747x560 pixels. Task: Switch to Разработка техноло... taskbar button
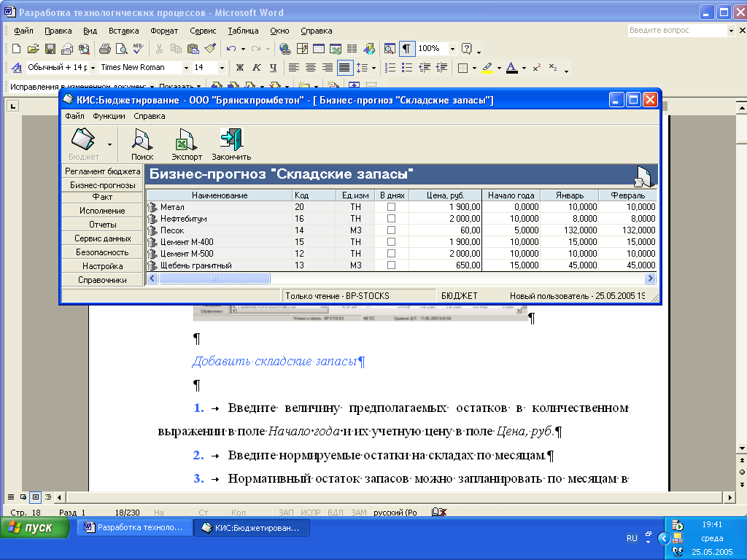tap(135, 528)
